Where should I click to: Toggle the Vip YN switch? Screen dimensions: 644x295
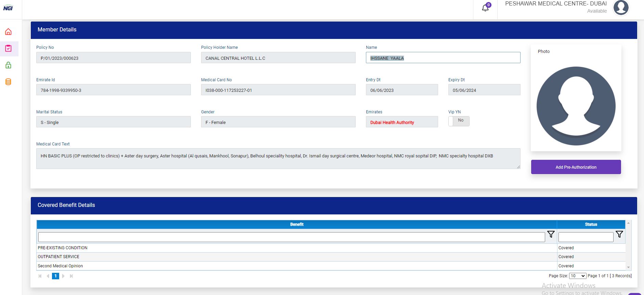pos(459,121)
